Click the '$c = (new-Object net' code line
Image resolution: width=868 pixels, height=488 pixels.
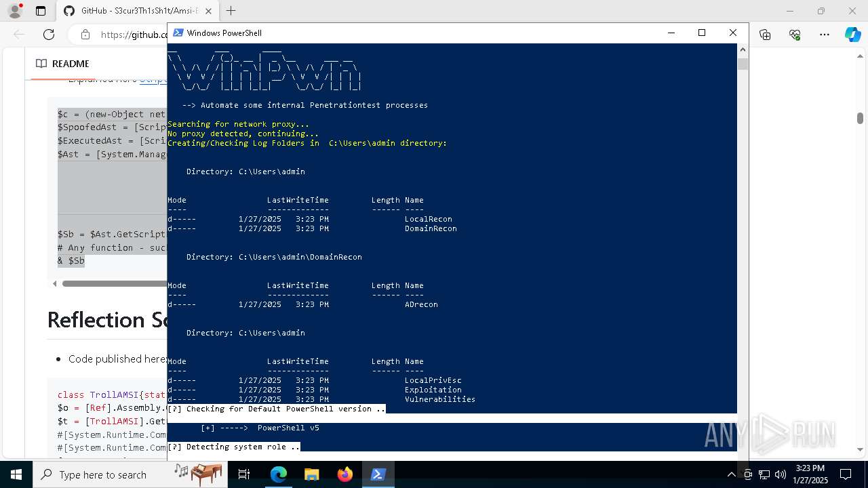pos(111,114)
